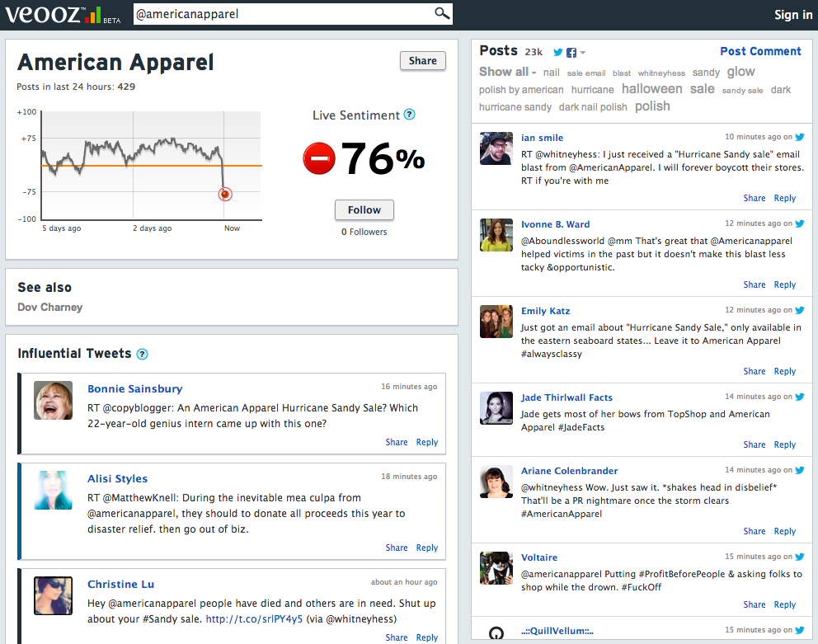The image size is (818, 644).
Task: Filter posts by 'dark nail polish' tag
Action: click(593, 106)
